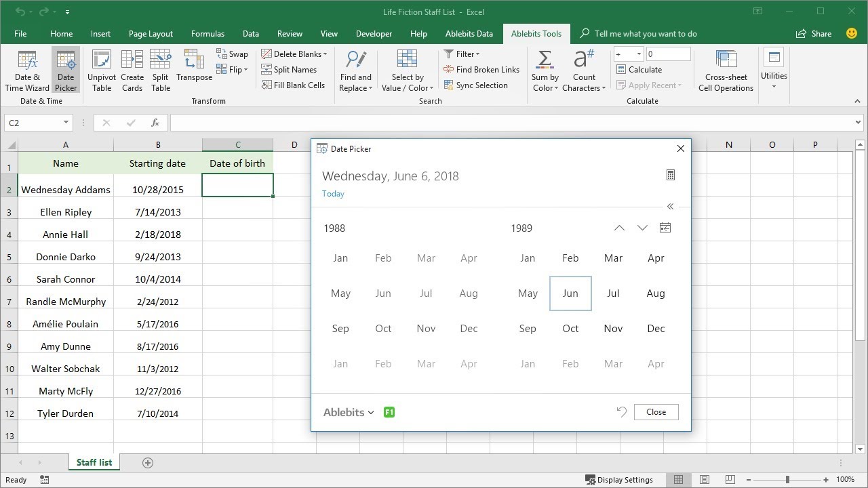
Task: Open the Ablebits dropdown menu in dialog
Action: 349,412
